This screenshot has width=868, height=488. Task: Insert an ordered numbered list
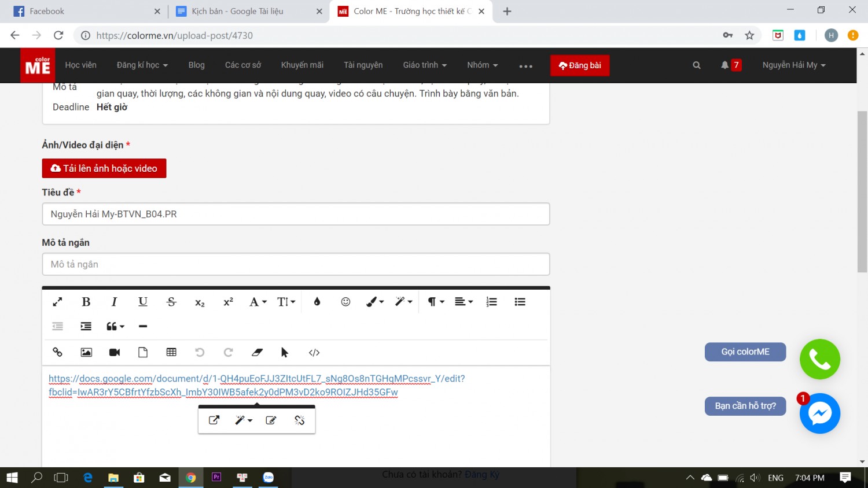(x=491, y=302)
